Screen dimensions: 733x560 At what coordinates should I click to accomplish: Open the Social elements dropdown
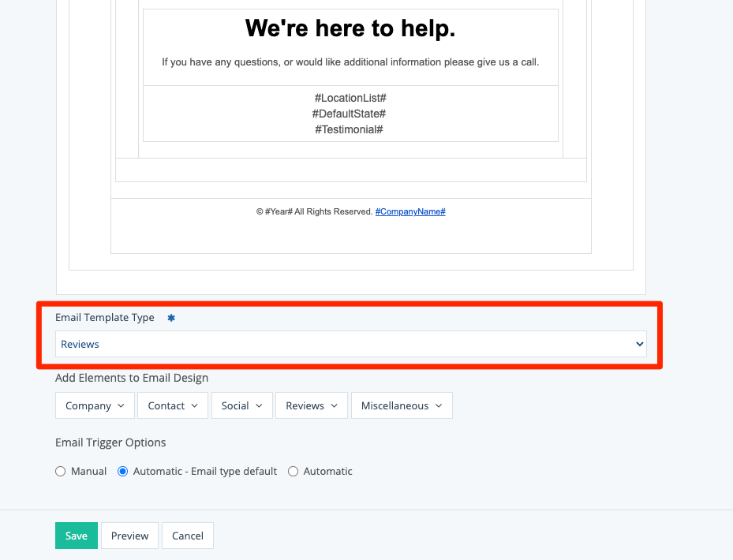[241, 405]
